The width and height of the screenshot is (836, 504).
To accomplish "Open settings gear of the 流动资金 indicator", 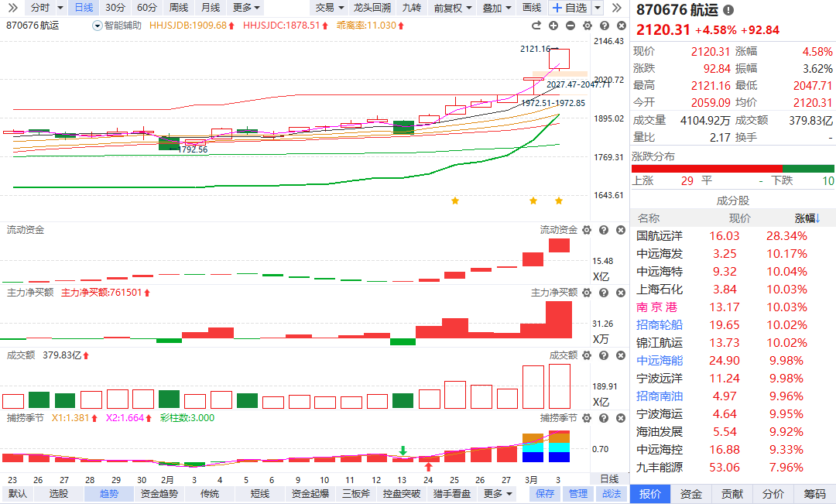I will click(587, 230).
